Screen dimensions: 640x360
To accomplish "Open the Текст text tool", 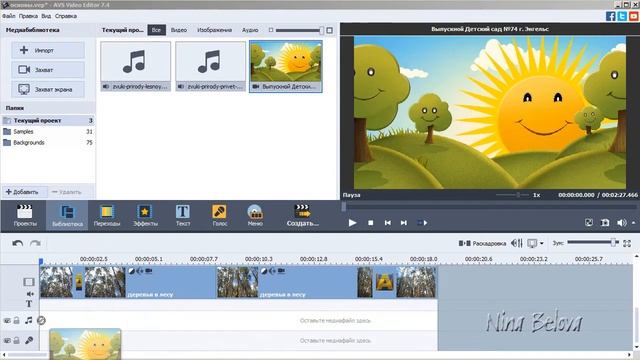I will 182,216.
